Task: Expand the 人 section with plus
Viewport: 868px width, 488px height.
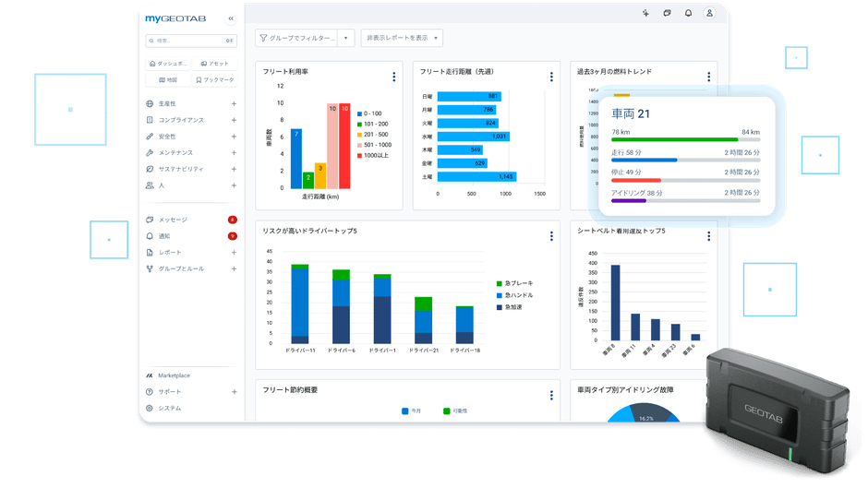Action: pos(234,185)
